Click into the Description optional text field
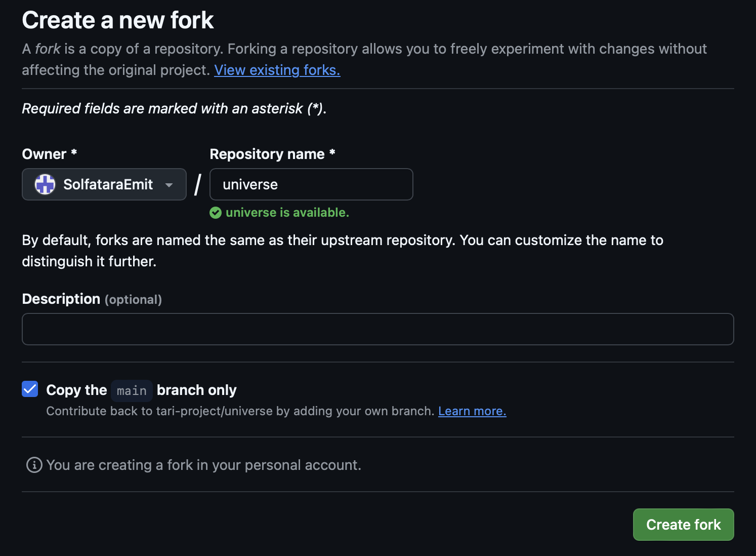Image resolution: width=756 pixels, height=556 pixels. 378,329
